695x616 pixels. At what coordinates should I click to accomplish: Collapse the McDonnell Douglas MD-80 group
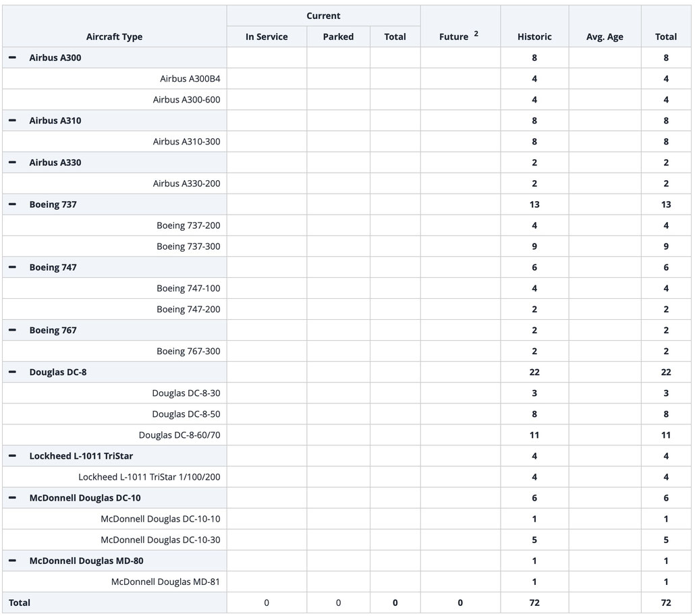[x=12, y=561]
